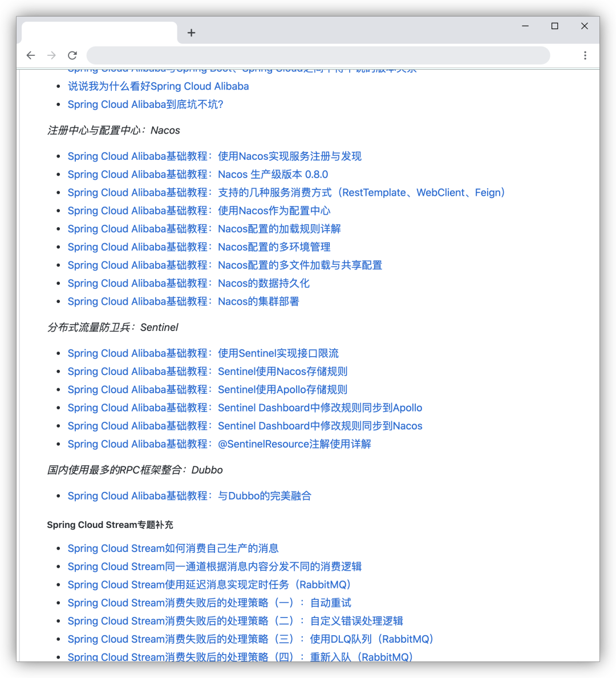Image resolution: width=616 pixels, height=678 pixels.
Task: Open tutorial 使用Nacos作为配置中心
Action: [x=199, y=211]
